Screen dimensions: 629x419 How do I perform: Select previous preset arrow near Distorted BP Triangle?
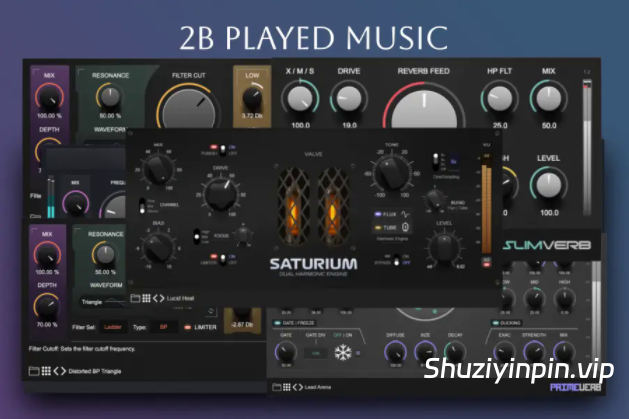point(56,371)
